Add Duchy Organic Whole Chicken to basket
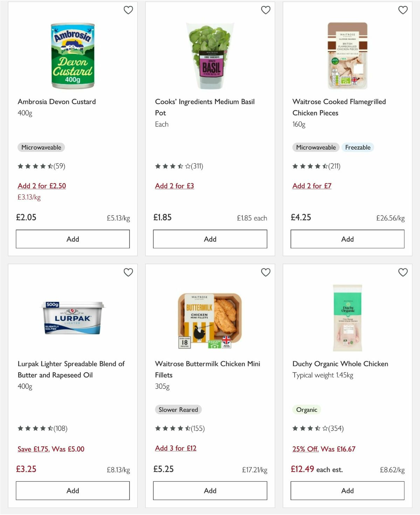 [x=347, y=490]
